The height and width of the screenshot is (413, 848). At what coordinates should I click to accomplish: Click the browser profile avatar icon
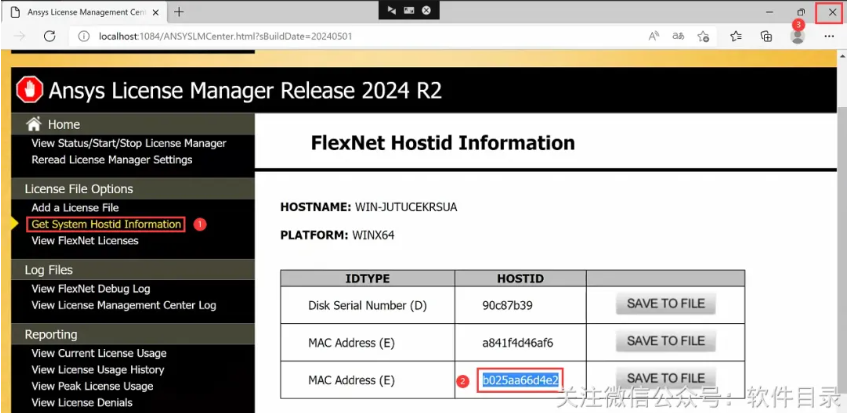pos(797,36)
